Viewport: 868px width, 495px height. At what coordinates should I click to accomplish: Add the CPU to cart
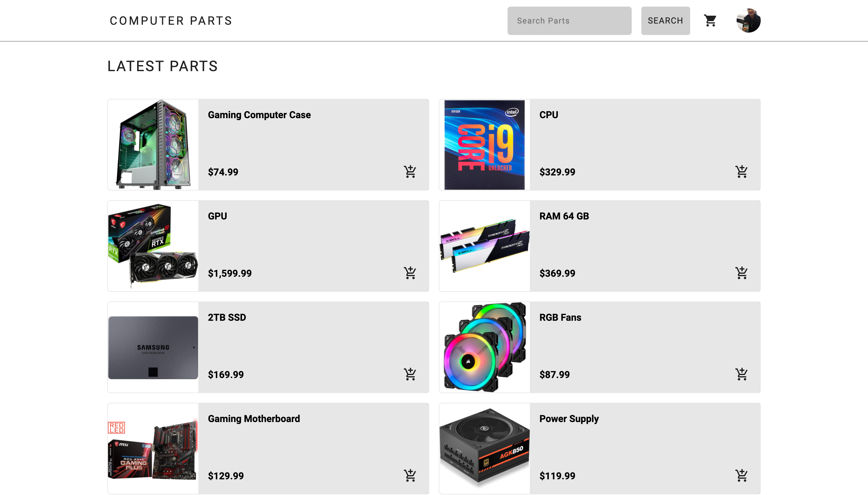tap(741, 172)
